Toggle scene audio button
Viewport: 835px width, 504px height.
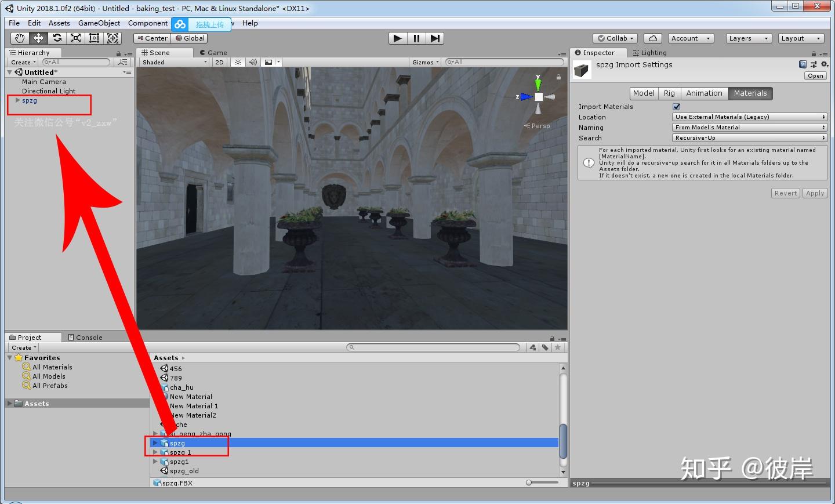(x=253, y=62)
